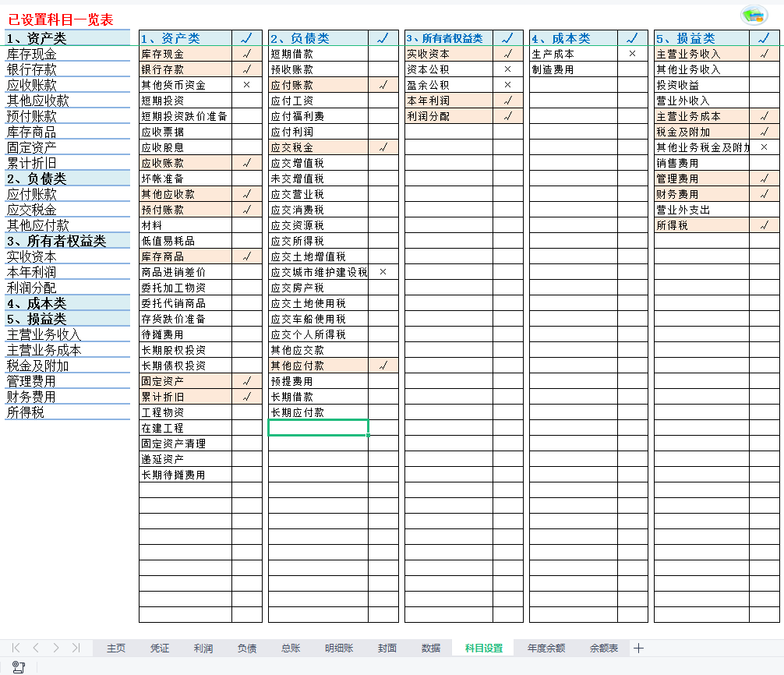784x675 pixels.
Task: Jump to the first sheet with the arrow
Action: (x=16, y=648)
